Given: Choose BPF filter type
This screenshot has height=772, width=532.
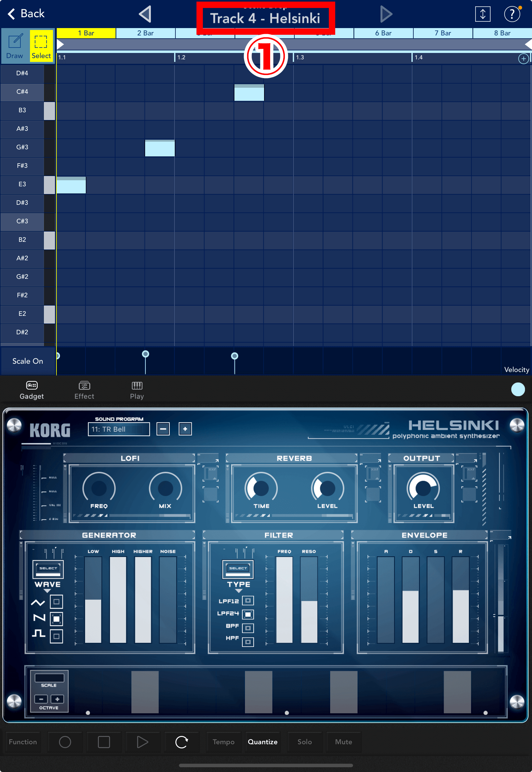Looking at the screenshot, I should click(248, 628).
